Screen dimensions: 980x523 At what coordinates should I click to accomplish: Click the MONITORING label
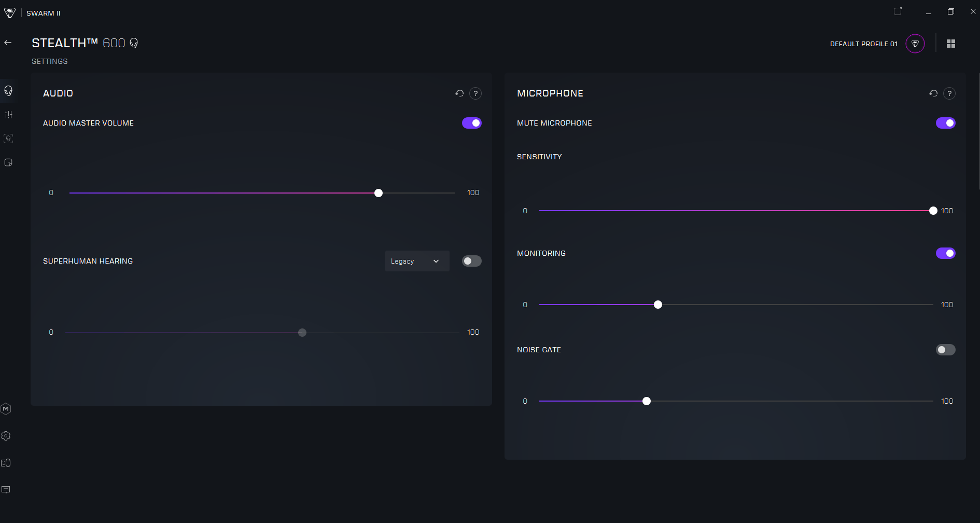click(541, 253)
